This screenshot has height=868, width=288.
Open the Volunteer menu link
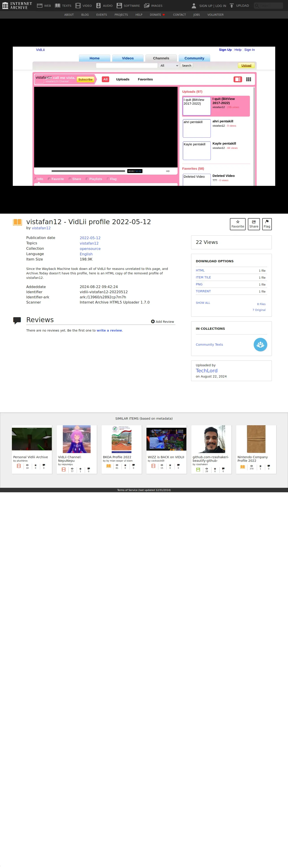coord(216,15)
